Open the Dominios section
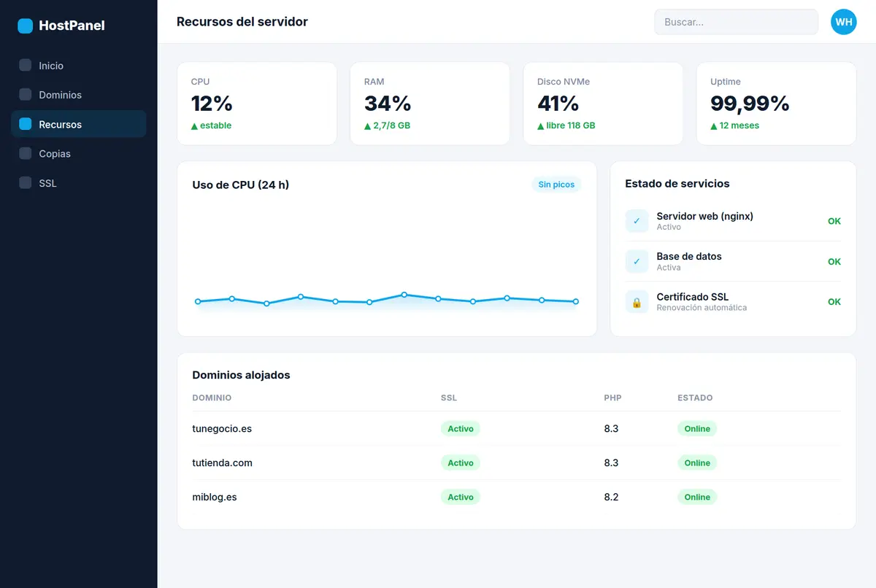Viewport: 876px width, 588px height. (x=79, y=95)
